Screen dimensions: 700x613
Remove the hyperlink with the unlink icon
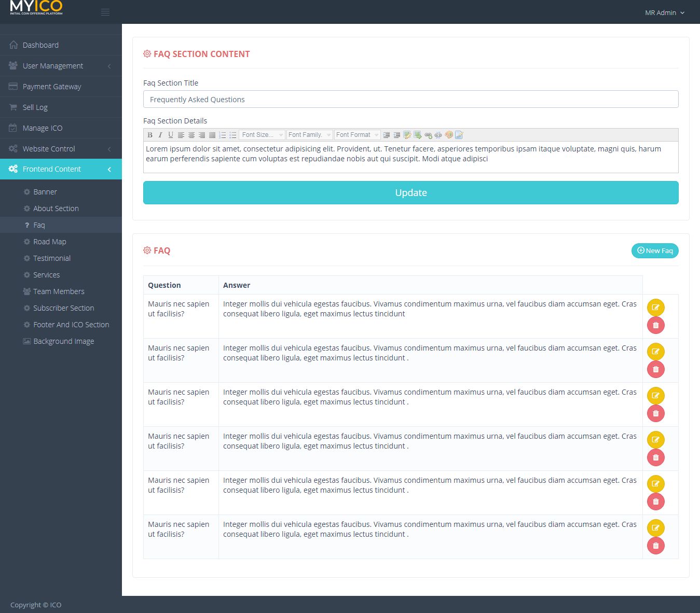pyautogui.click(x=438, y=135)
